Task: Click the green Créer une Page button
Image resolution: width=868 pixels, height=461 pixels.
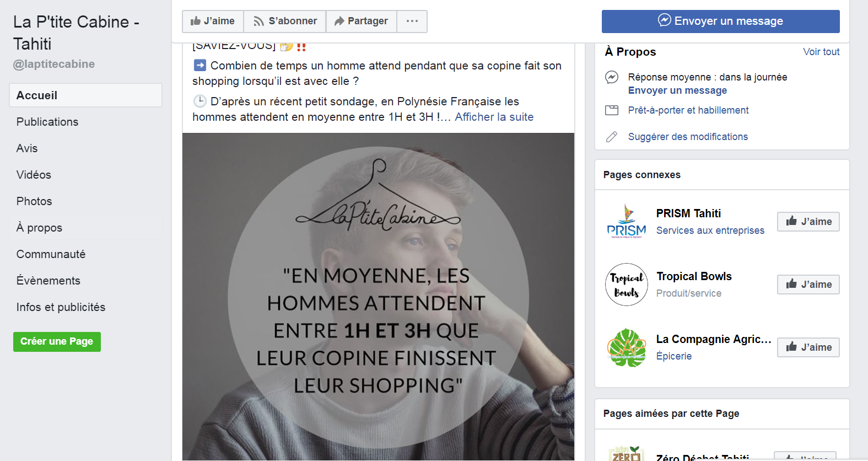Action: tap(57, 342)
